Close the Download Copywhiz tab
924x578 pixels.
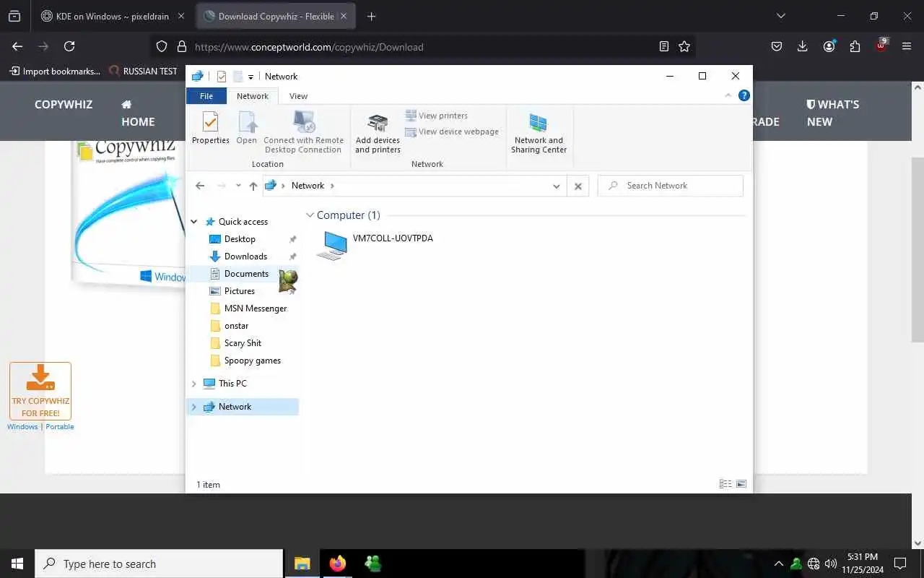(344, 16)
